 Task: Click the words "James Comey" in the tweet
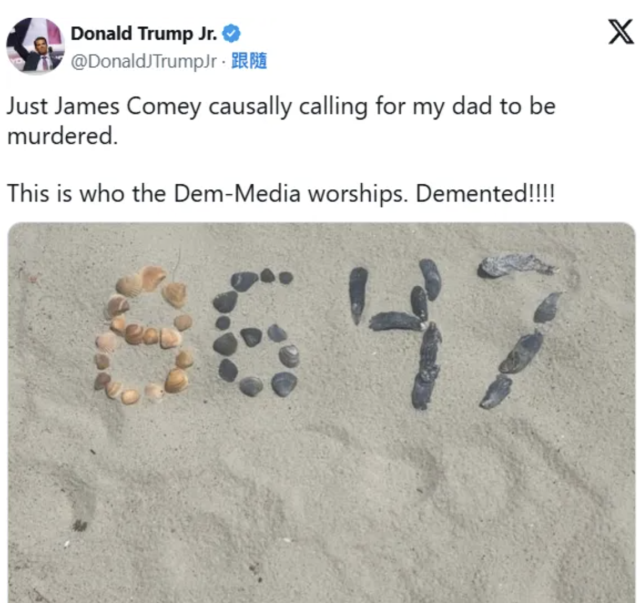tap(128, 107)
